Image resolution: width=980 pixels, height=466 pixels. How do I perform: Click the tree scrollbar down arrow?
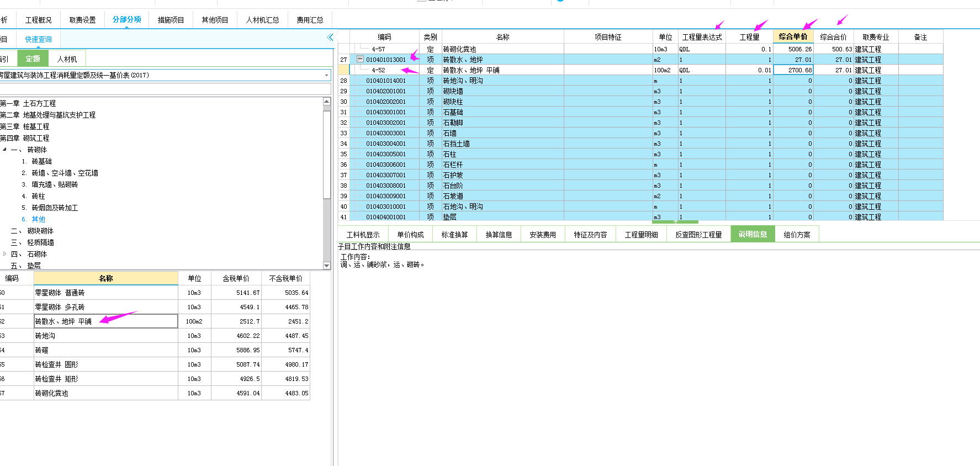pos(327,266)
